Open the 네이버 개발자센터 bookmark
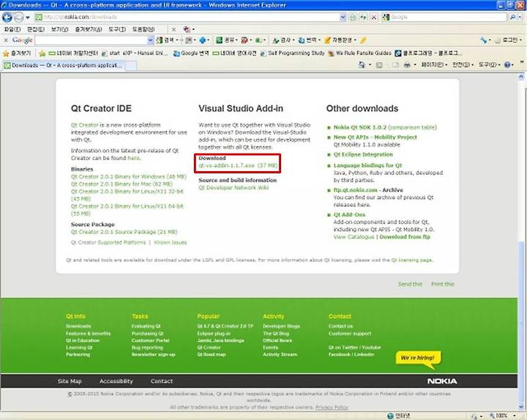Screen dimensions: 527x420 tap(73, 53)
